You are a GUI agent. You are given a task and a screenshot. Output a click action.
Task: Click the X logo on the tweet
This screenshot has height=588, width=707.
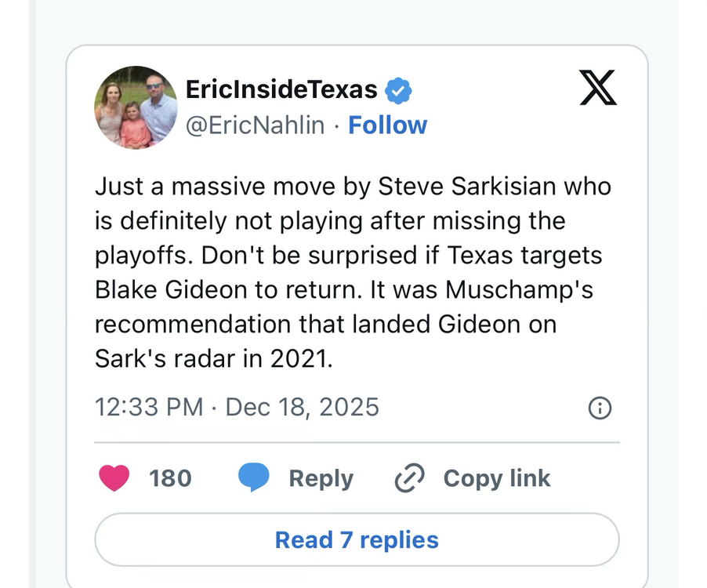[598, 88]
